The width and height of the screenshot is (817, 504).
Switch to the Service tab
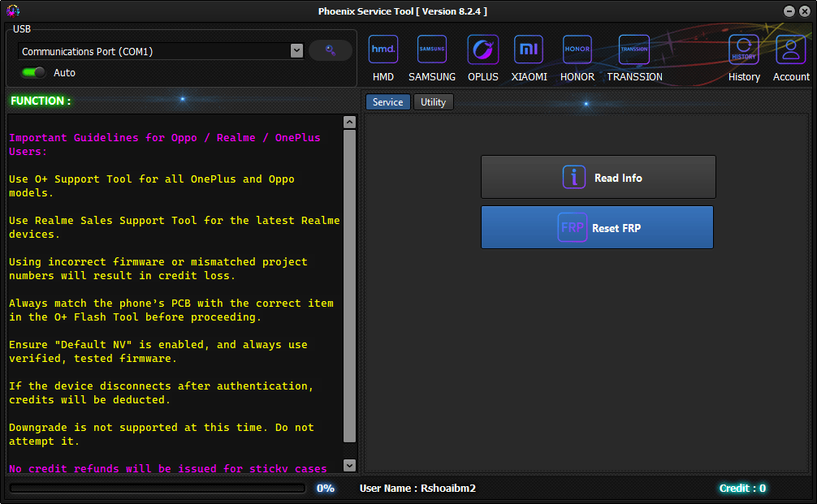point(387,102)
